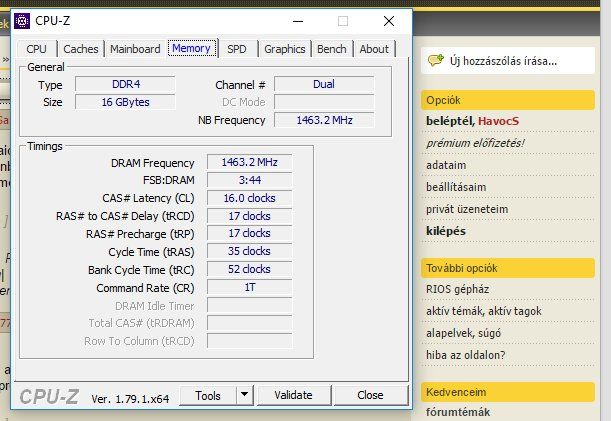
Task: Click the prémium előfizetés! link
Action: click(x=475, y=143)
